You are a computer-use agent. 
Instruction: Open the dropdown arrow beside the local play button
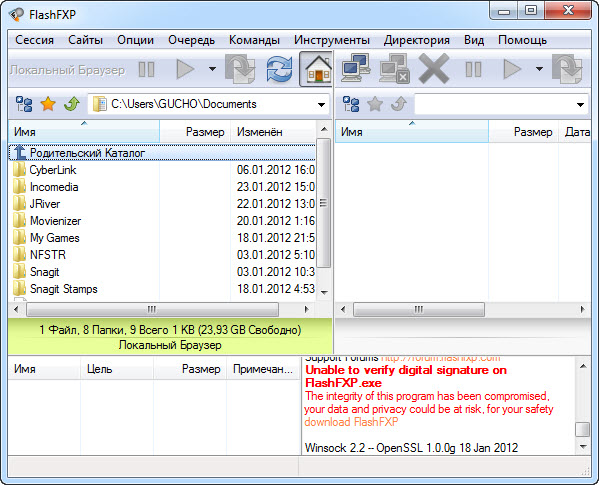click(x=212, y=69)
